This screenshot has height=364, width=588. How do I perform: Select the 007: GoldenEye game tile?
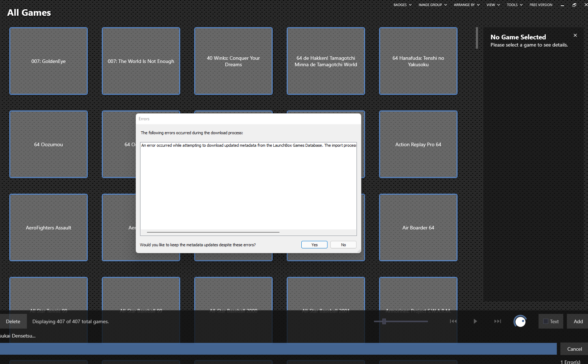tap(48, 61)
